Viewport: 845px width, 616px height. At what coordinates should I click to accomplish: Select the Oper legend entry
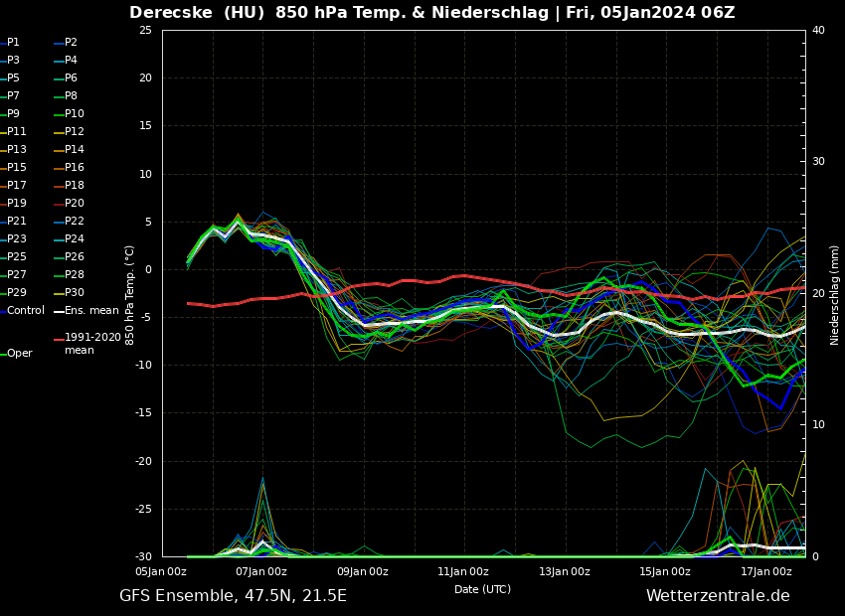(x=19, y=354)
